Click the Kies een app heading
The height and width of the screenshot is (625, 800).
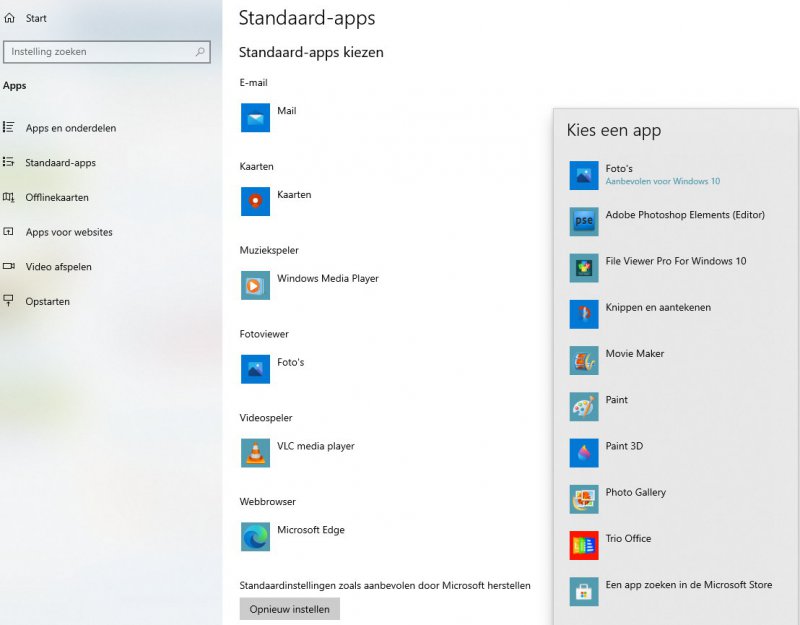coord(614,130)
